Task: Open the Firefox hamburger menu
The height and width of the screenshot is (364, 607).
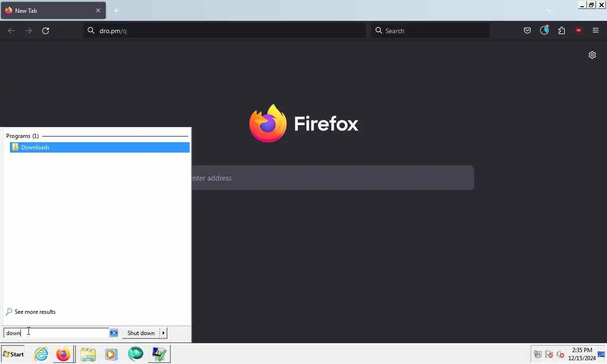Action: 596,31
